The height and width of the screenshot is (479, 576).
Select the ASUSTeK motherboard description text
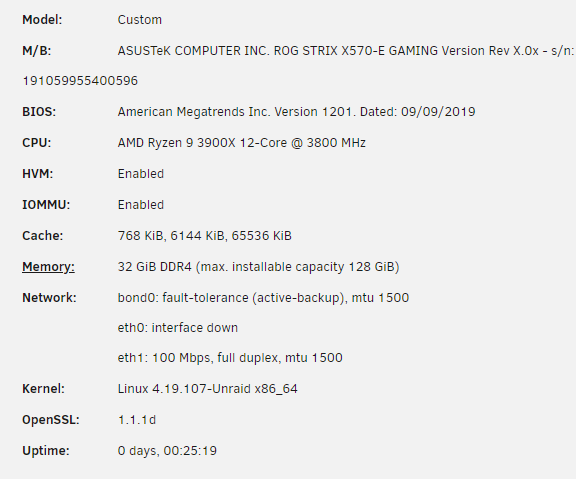point(346,51)
